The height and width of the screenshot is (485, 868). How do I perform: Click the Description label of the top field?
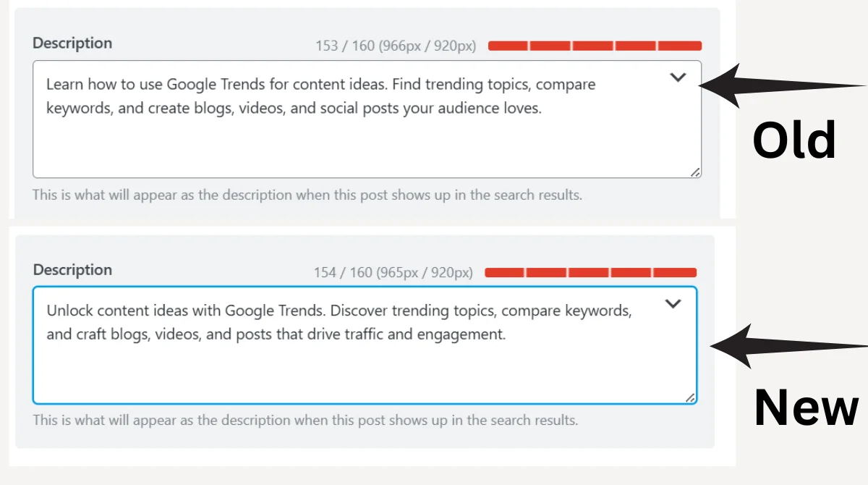[72, 43]
